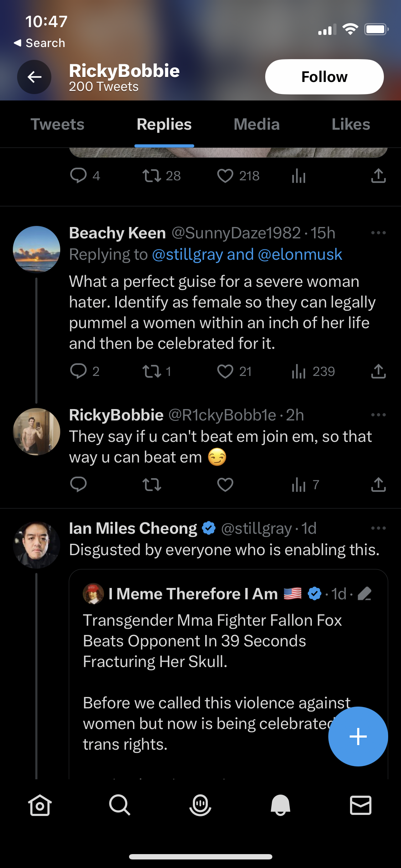The image size is (401, 868).
Task: Open more options for RickyBobbie's tweet
Action: (x=378, y=415)
